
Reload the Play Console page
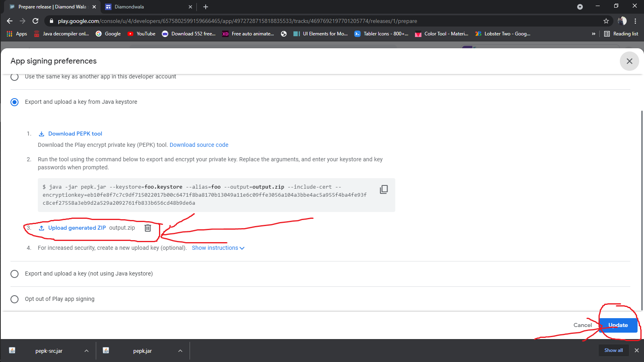point(35,21)
